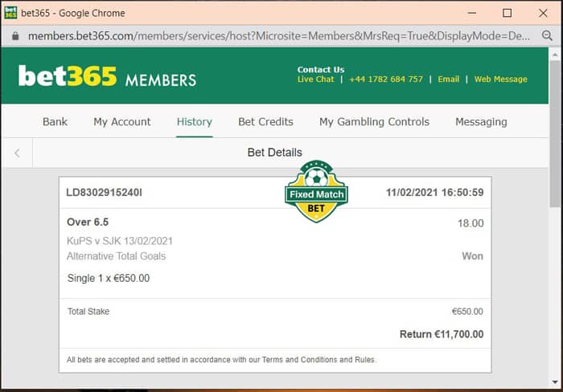Click the Return €11,700.00 text

point(442,334)
